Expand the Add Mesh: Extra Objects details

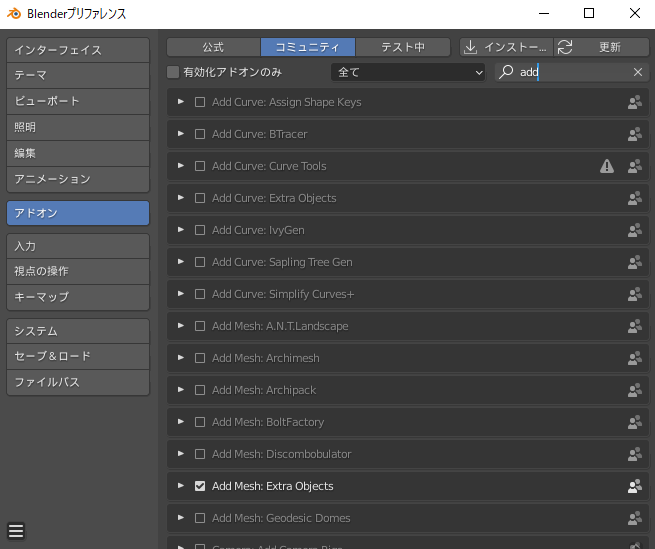181,485
